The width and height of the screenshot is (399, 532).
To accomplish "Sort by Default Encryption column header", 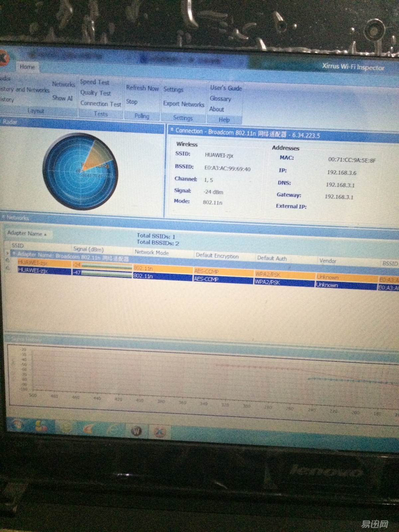I will 217,256.
